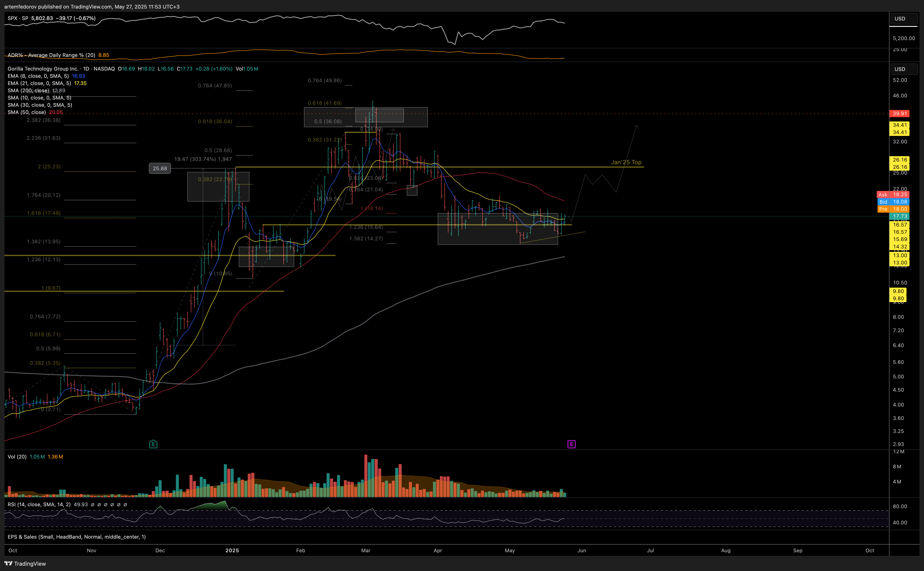The height and width of the screenshot is (571, 924).
Task: Click the Ask 18.25 price label
Action: point(893,195)
